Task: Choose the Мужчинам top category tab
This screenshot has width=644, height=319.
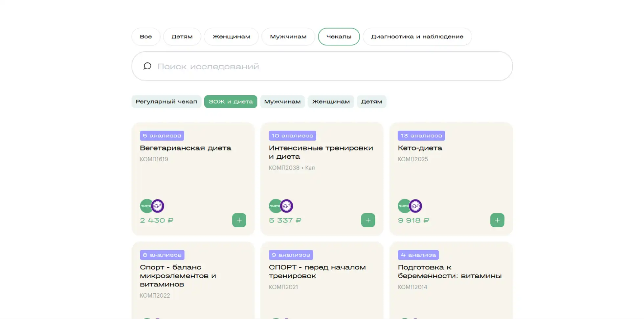Action: click(x=288, y=36)
